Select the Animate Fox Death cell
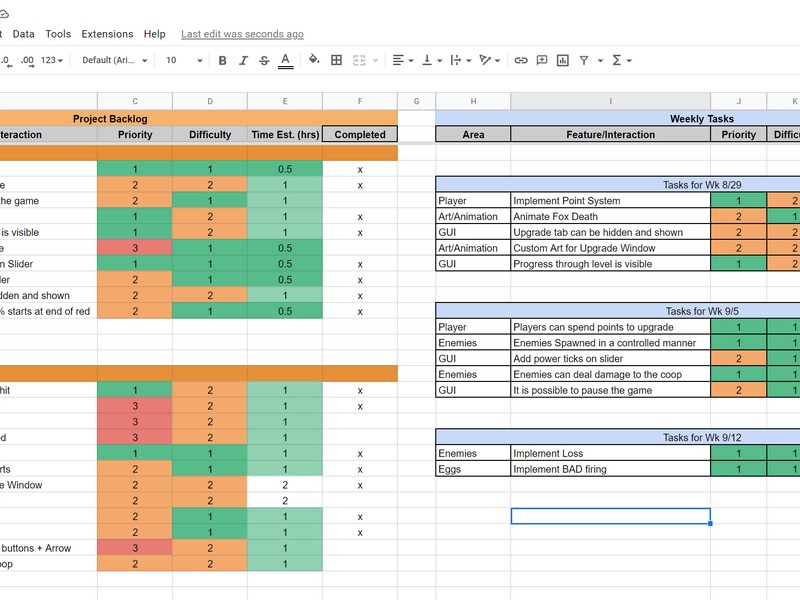800x600 pixels. click(x=610, y=216)
